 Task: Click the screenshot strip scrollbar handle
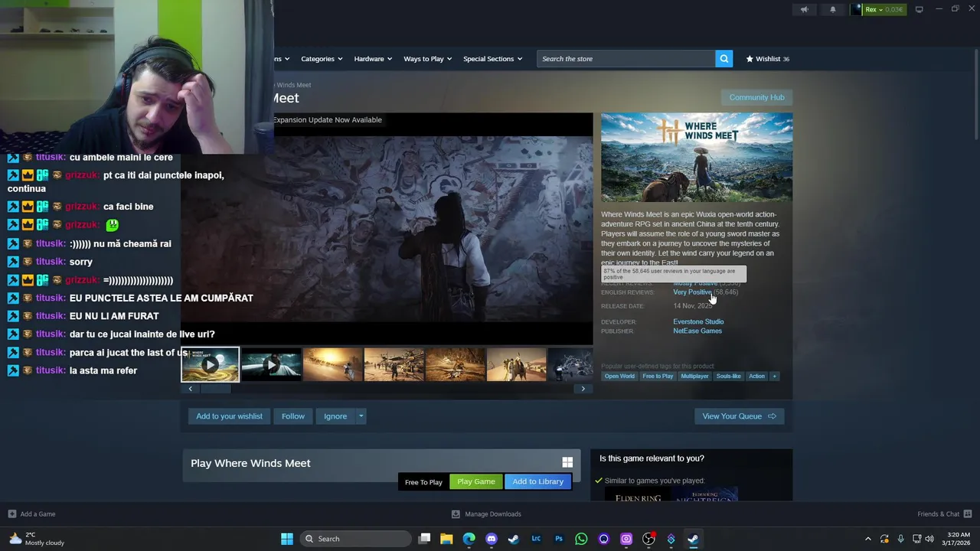coord(216,389)
